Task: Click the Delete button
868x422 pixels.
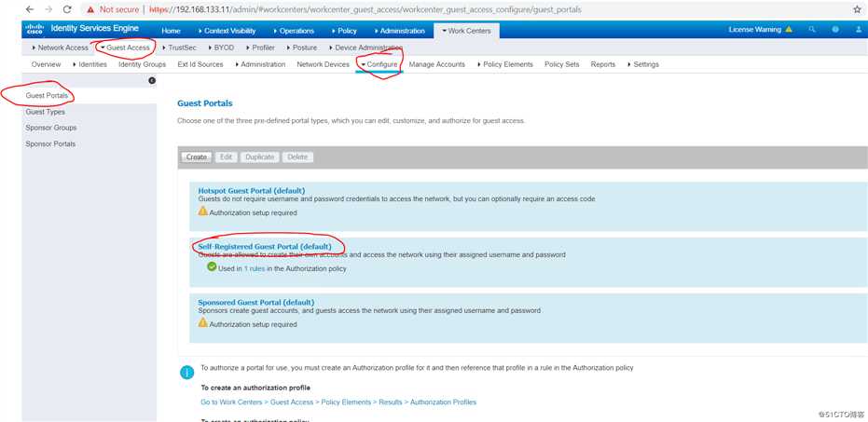Action: point(297,157)
